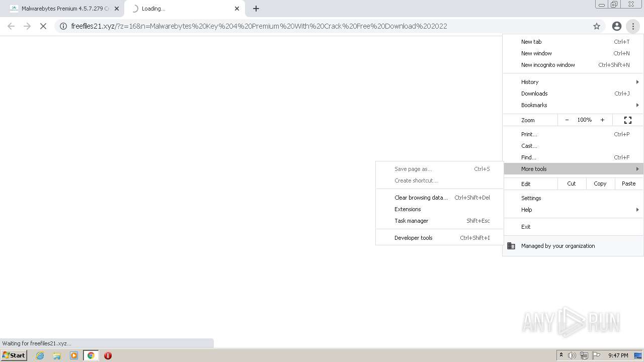Open Internet Explorer from taskbar
This screenshot has width=644, height=362.
(x=40, y=355)
